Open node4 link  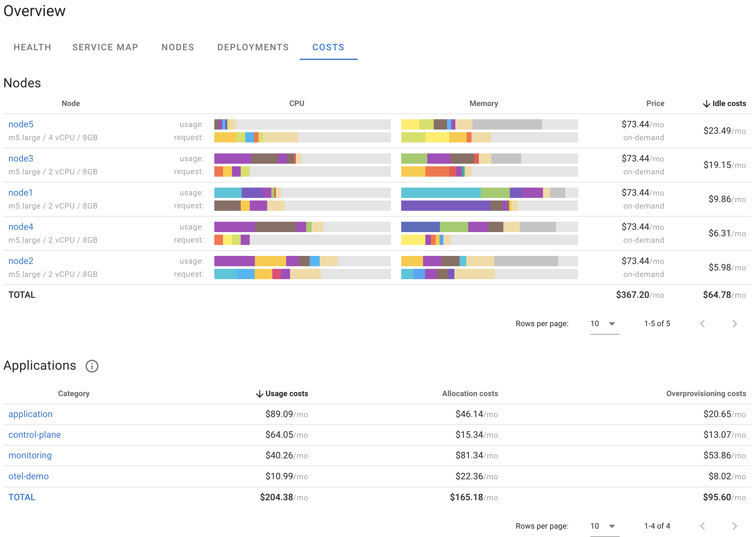coord(21,227)
